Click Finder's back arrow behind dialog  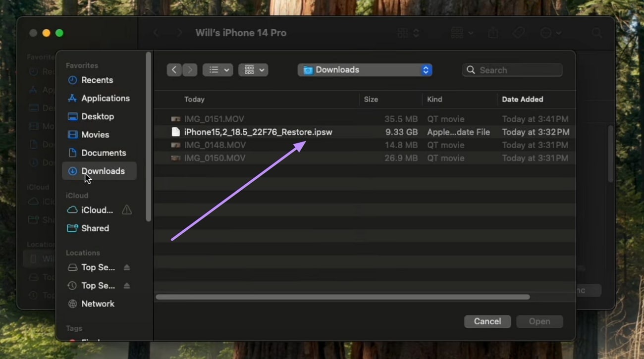coord(156,33)
